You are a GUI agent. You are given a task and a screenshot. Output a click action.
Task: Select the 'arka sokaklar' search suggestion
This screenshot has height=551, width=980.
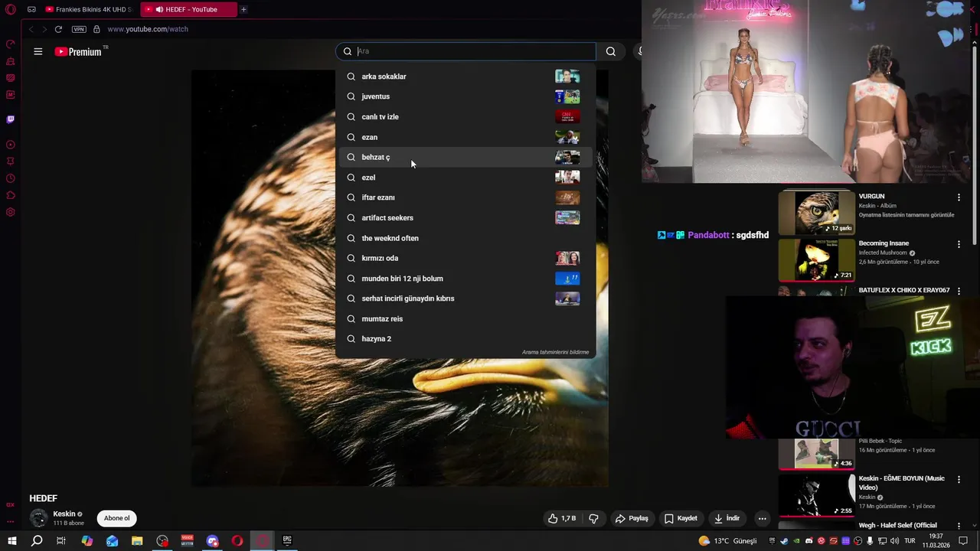click(x=465, y=77)
